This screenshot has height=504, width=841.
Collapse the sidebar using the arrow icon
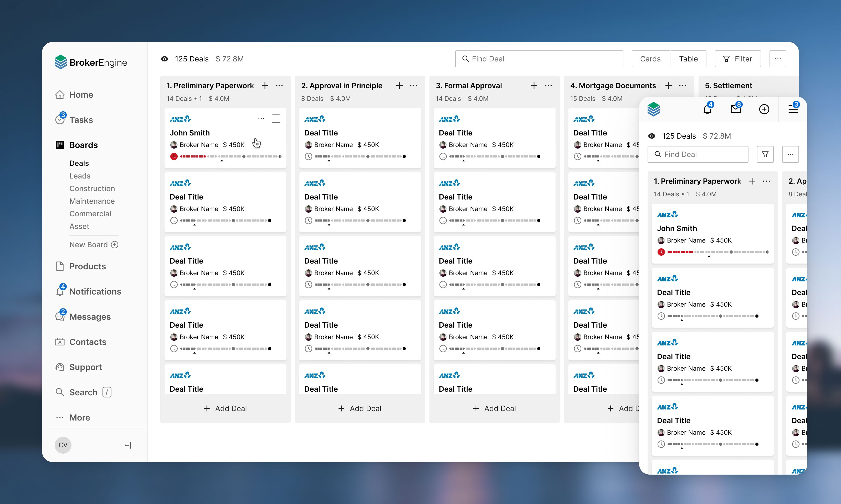point(128,445)
